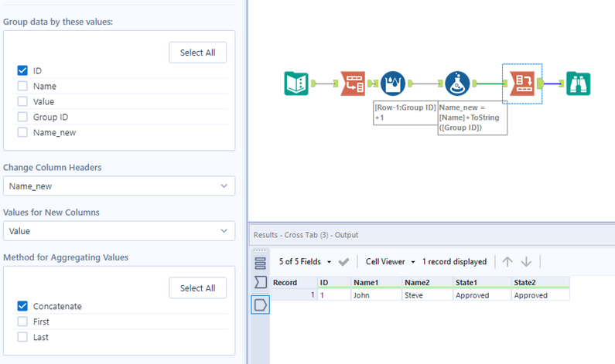The height and width of the screenshot is (364, 615).
Task: Select the Steve cell in results
Action: (x=428, y=295)
